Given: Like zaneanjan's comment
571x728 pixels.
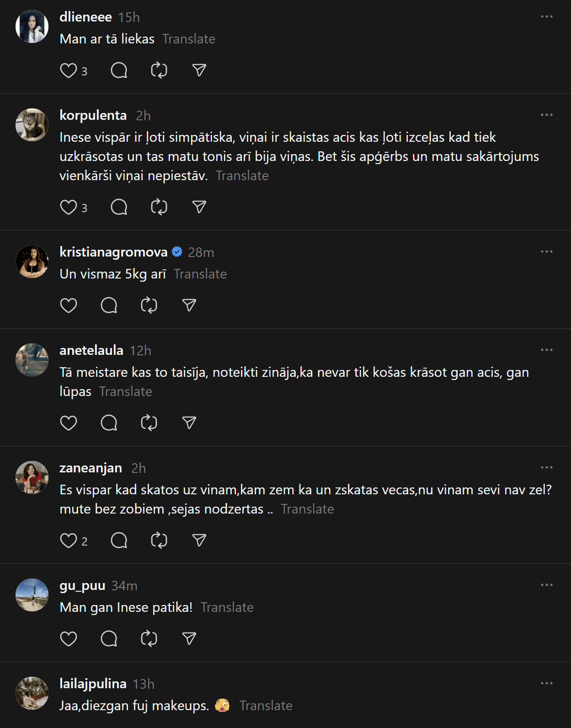Looking at the screenshot, I should 69,541.
